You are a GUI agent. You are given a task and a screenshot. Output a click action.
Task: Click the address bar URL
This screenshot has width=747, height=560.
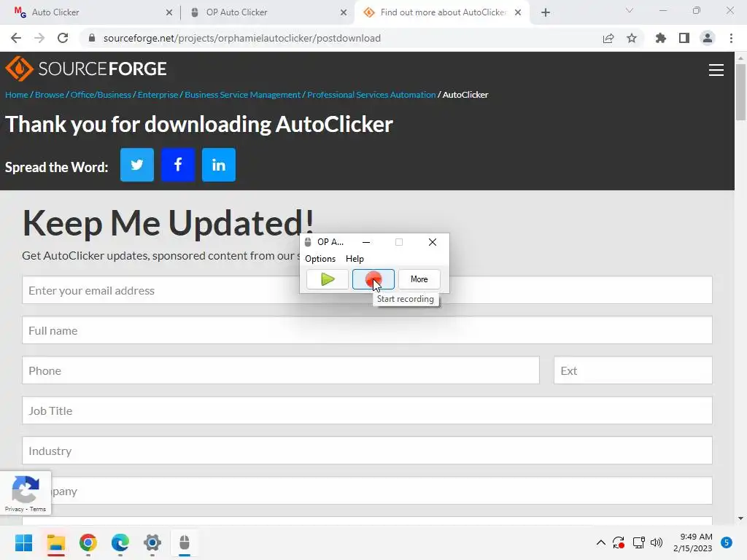click(x=242, y=38)
